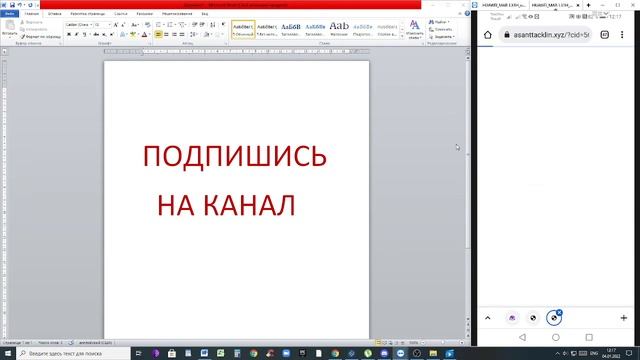Open the Change Case (Aa) menu
The image size is (640, 360).
(x=135, y=25)
